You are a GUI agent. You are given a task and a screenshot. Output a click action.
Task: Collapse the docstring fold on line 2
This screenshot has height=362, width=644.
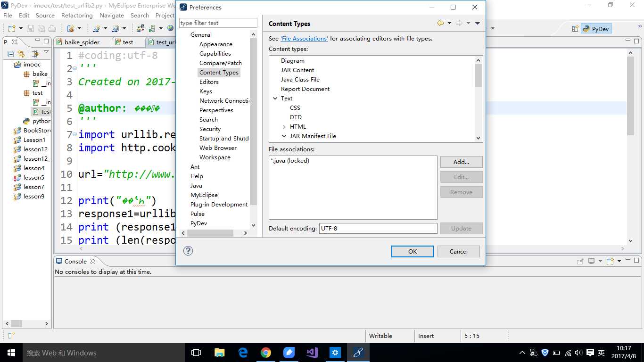pyautogui.click(x=75, y=68)
